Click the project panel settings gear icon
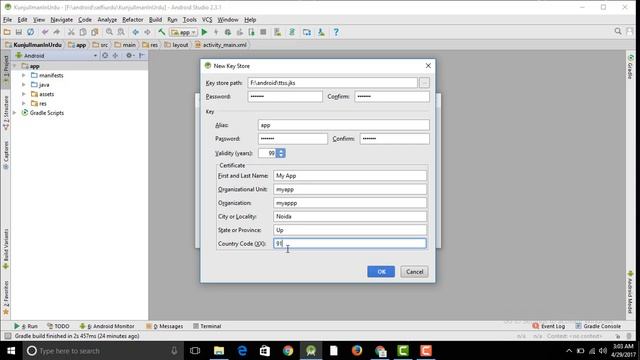 (129, 56)
